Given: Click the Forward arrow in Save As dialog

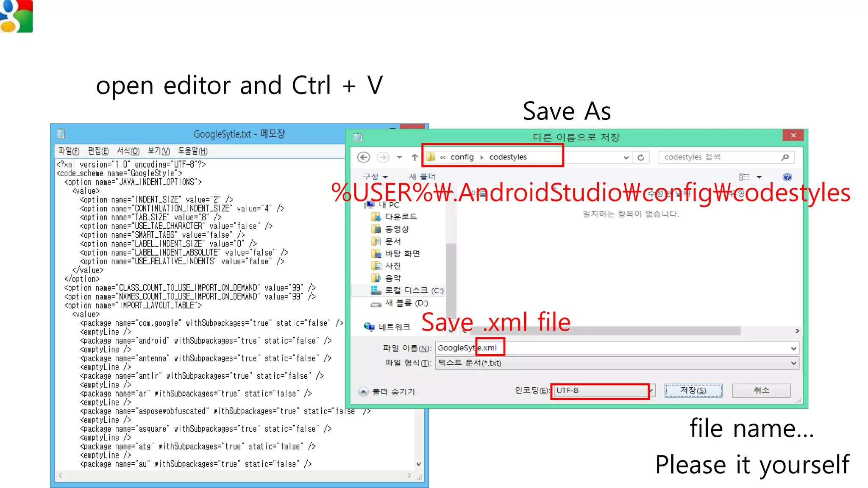Looking at the screenshot, I should click(x=383, y=157).
